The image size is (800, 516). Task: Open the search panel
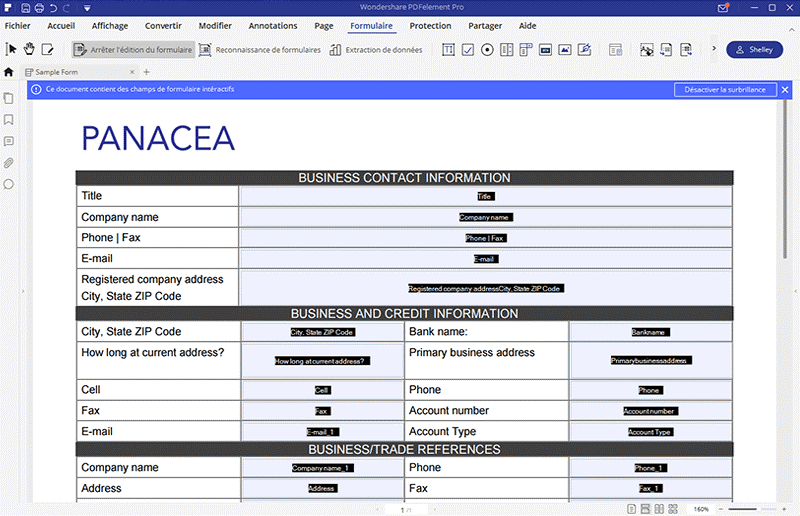(x=8, y=184)
